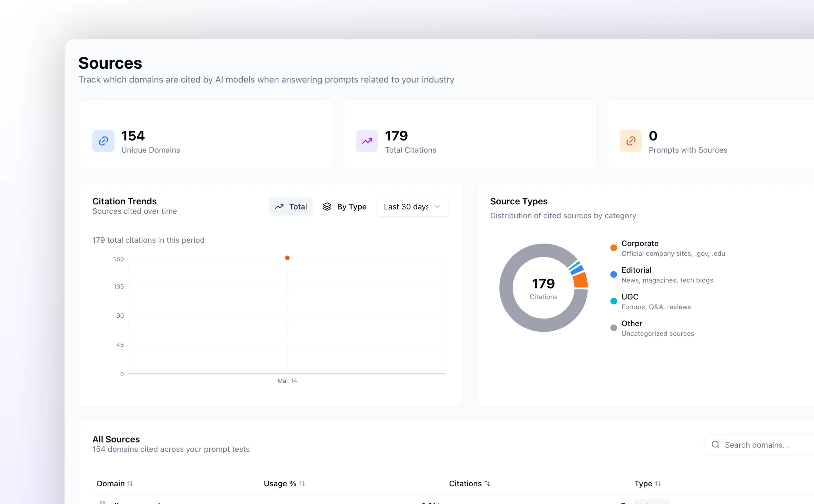Click the orange link icon beside Prompts with Sources
The height and width of the screenshot is (504, 814).
click(630, 141)
